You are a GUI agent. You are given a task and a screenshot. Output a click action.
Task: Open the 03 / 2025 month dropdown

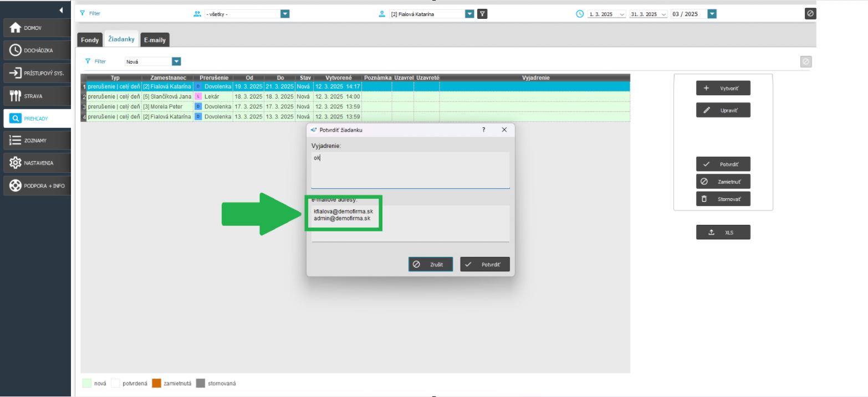click(712, 14)
